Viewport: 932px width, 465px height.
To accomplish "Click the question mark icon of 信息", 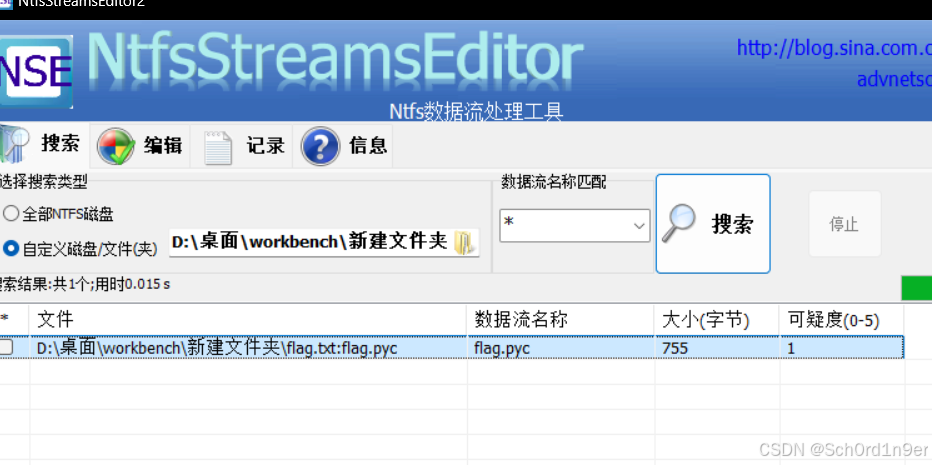I will tap(320, 146).
